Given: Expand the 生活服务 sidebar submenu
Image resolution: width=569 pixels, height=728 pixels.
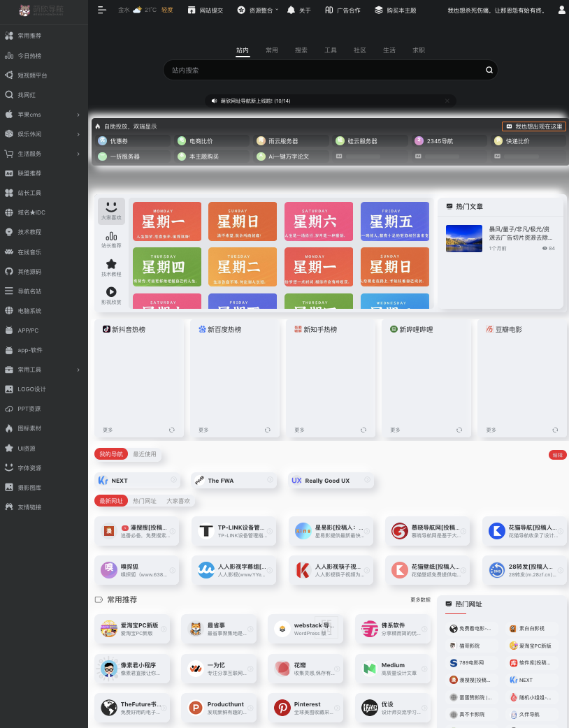Looking at the screenshot, I should (x=78, y=154).
